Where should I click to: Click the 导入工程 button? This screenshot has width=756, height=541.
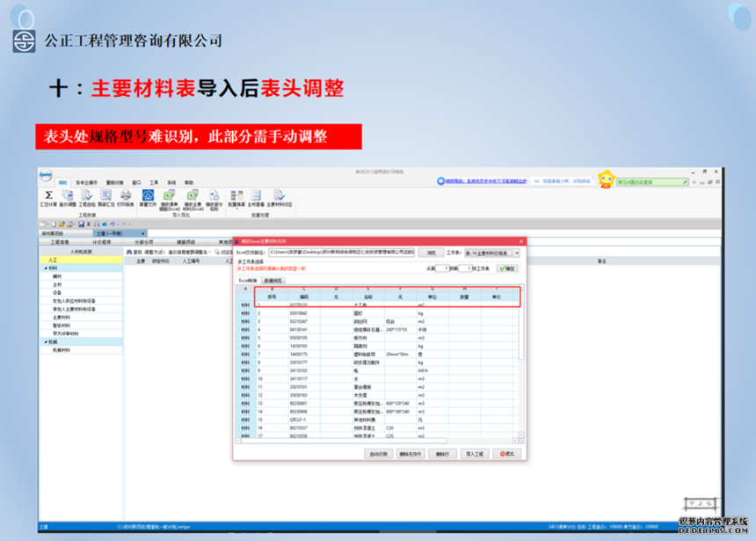(475, 454)
